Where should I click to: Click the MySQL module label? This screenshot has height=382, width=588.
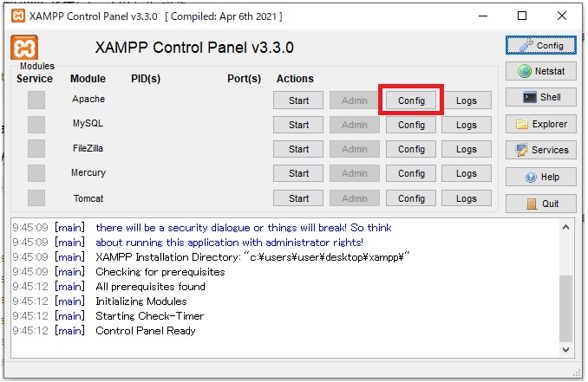tap(88, 123)
